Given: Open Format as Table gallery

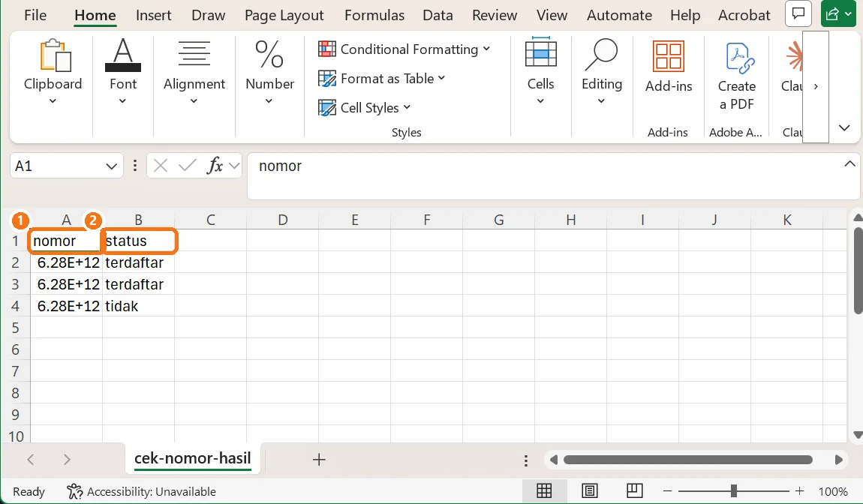Looking at the screenshot, I should click(x=381, y=79).
